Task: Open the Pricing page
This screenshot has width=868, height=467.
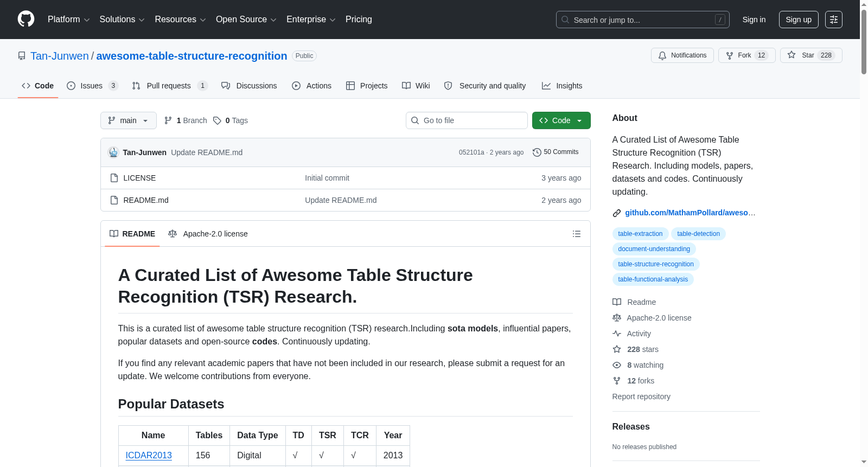Action: 359,20
